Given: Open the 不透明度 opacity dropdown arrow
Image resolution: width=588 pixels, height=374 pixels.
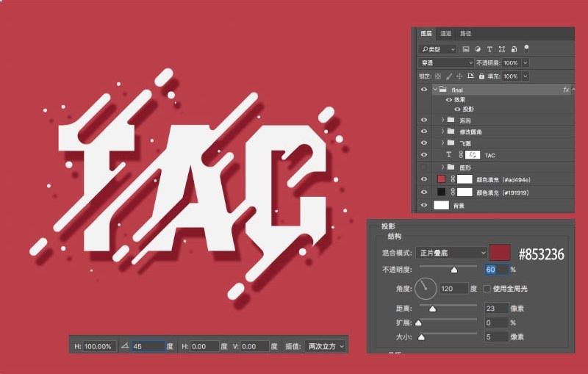Looking at the screenshot, I should 526,62.
